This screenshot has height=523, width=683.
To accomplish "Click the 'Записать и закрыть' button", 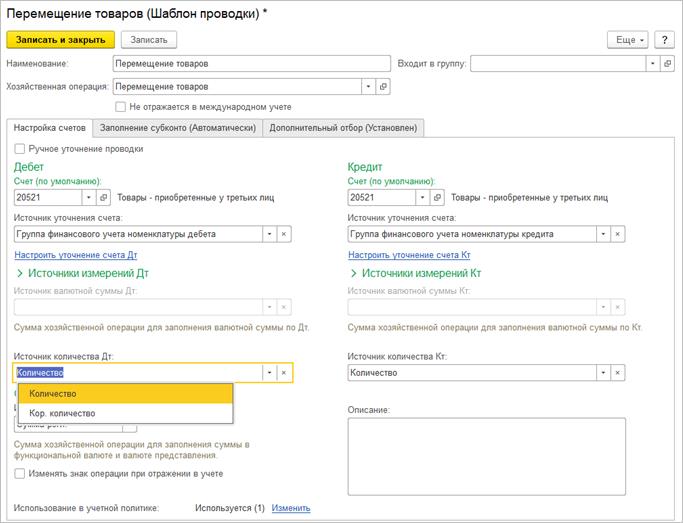I will coord(60,39).
